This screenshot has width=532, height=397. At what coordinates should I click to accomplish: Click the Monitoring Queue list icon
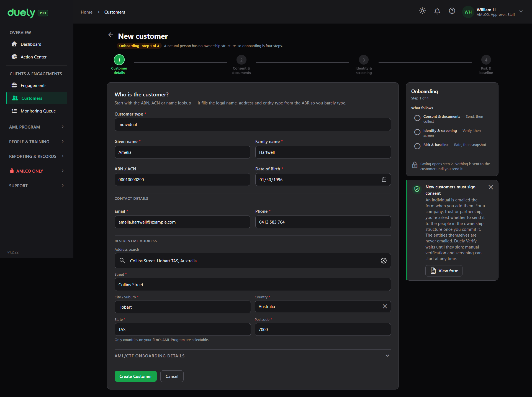(14, 111)
